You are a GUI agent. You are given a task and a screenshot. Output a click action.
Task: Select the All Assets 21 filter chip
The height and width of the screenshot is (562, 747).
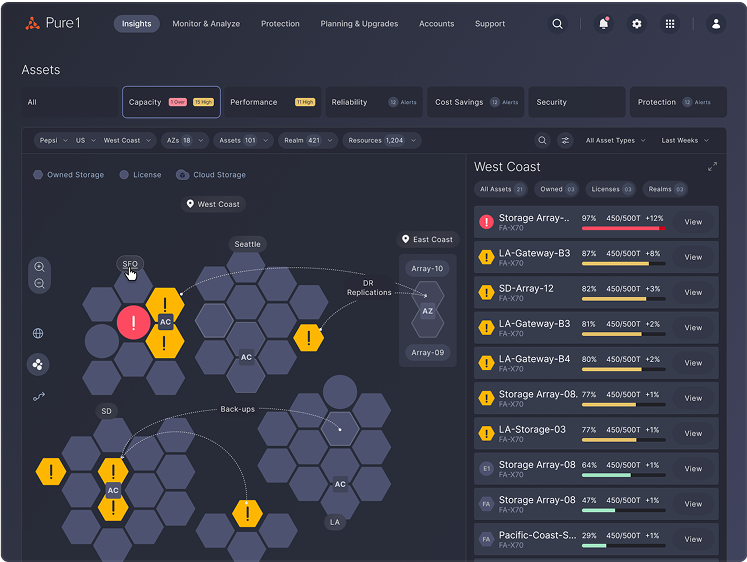click(501, 189)
